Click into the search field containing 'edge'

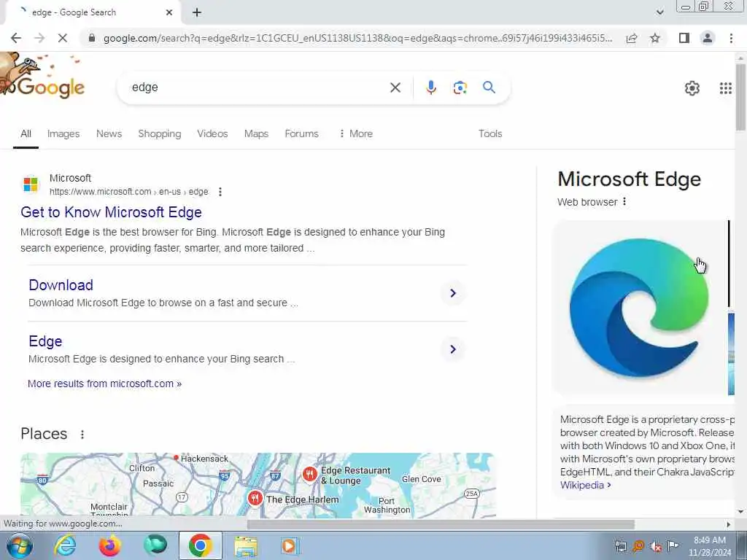pos(258,87)
